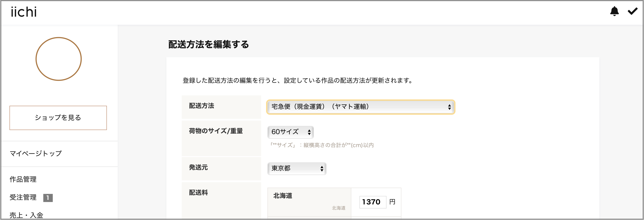644x220 pixels.
Task: Open the 配送方法 宅急便 dropdown
Action: [361, 107]
